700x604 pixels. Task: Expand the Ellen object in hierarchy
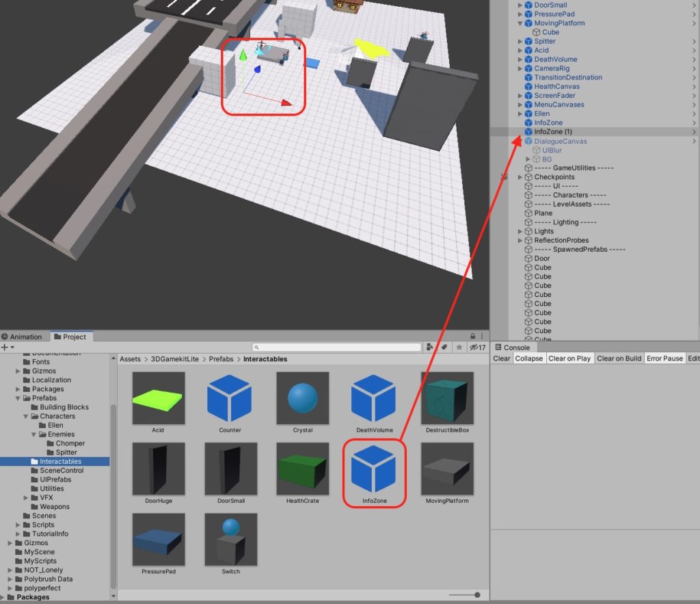coord(520,114)
